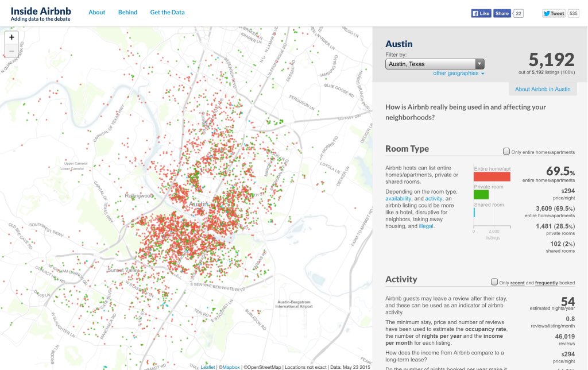Open the Austin, Texas filter dropdown
Image resolution: width=588 pixels, height=370 pixels.
point(435,64)
